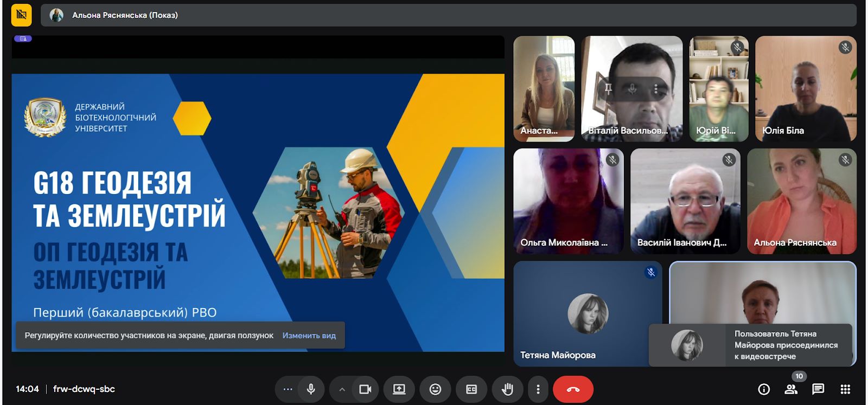Leave the call with the red hang-up button

[573, 389]
